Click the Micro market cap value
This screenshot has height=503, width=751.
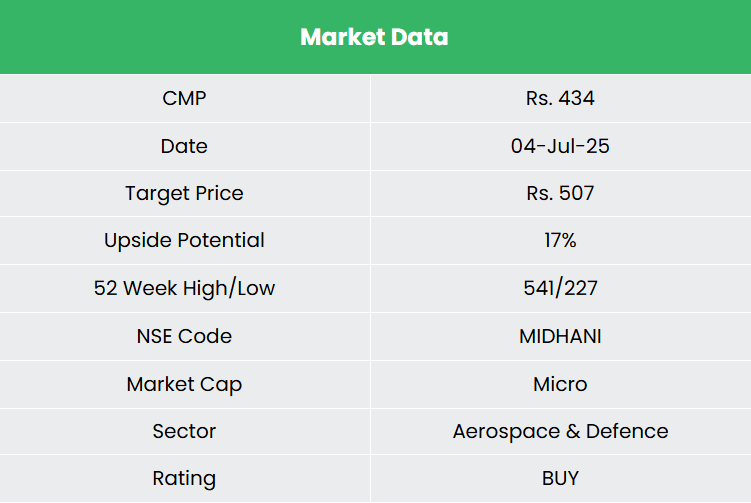click(560, 384)
